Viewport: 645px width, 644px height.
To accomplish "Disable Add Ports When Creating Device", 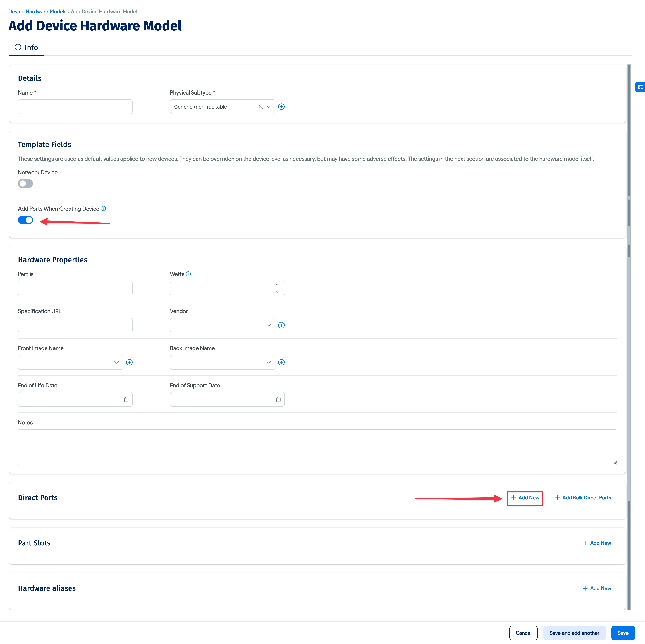I will tap(25, 220).
